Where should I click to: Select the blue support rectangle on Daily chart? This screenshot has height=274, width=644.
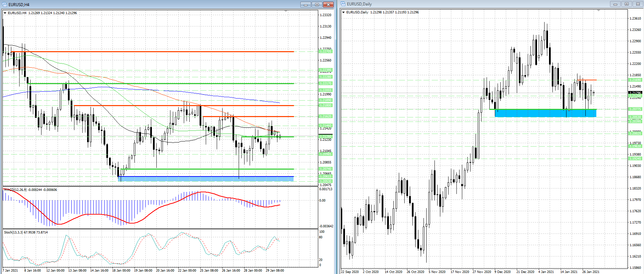tap(545, 113)
